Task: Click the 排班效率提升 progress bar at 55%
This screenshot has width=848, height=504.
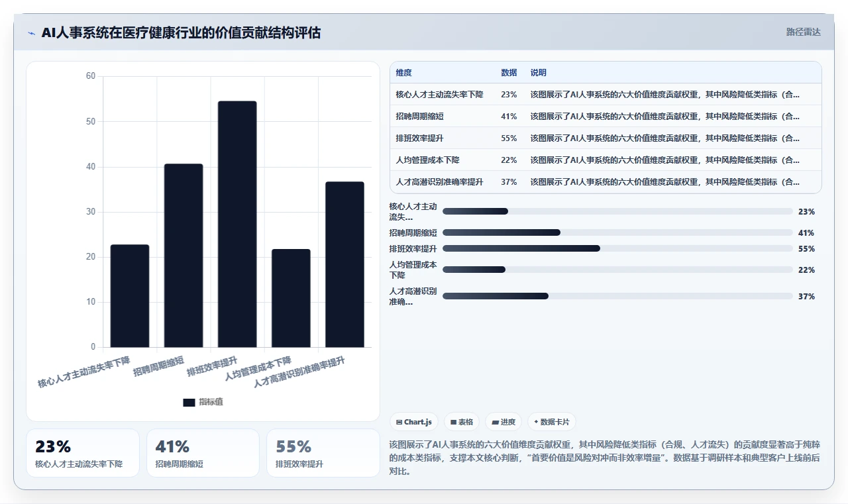Action: click(x=617, y=248)
